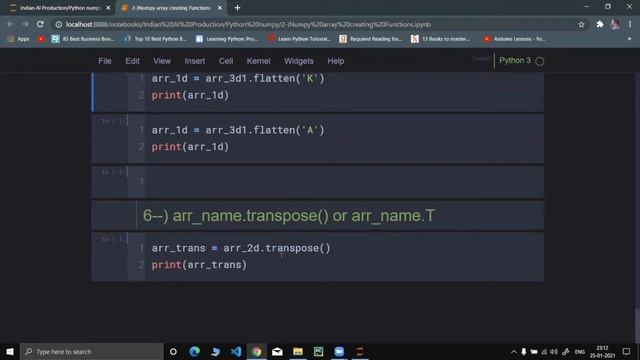Open the Widgets menu
Viewport: 640px width, 360px height.
click(299, 61)
